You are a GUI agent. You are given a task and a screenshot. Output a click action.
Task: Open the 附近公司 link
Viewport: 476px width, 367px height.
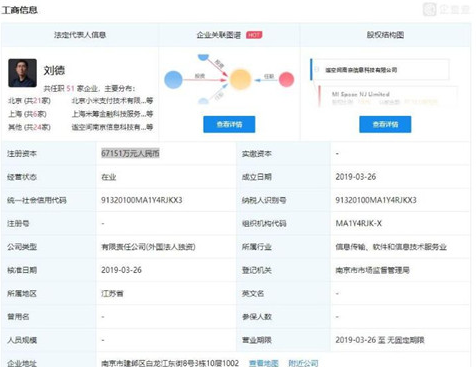tap(303, 363)
